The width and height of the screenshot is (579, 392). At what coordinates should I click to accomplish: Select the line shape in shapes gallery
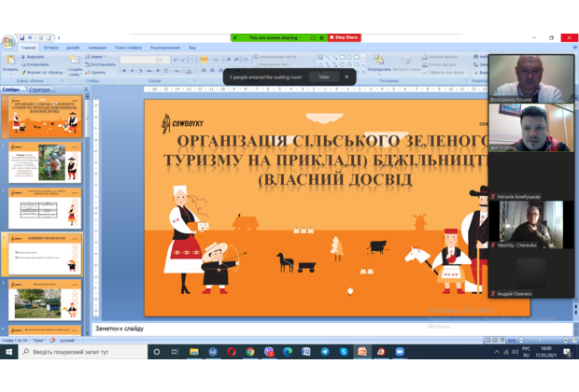[x=328, y=58]
